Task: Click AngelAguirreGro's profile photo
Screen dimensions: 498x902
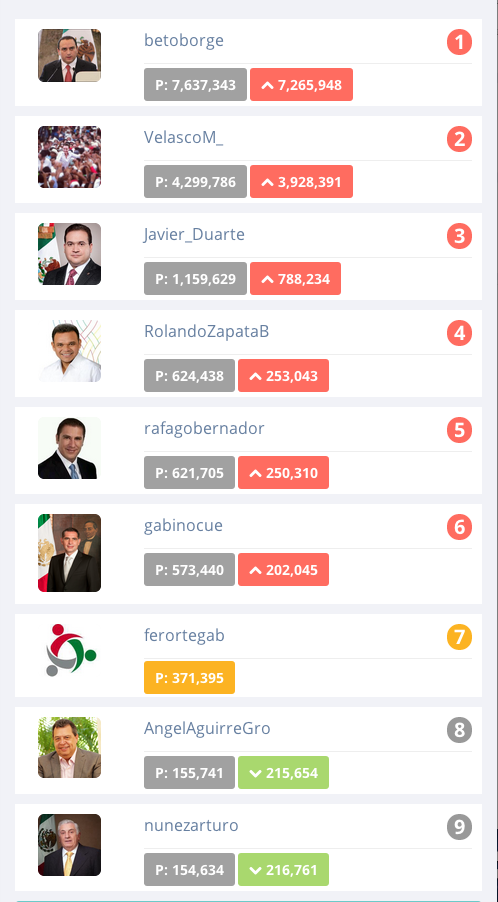Action: click(70, 747)
